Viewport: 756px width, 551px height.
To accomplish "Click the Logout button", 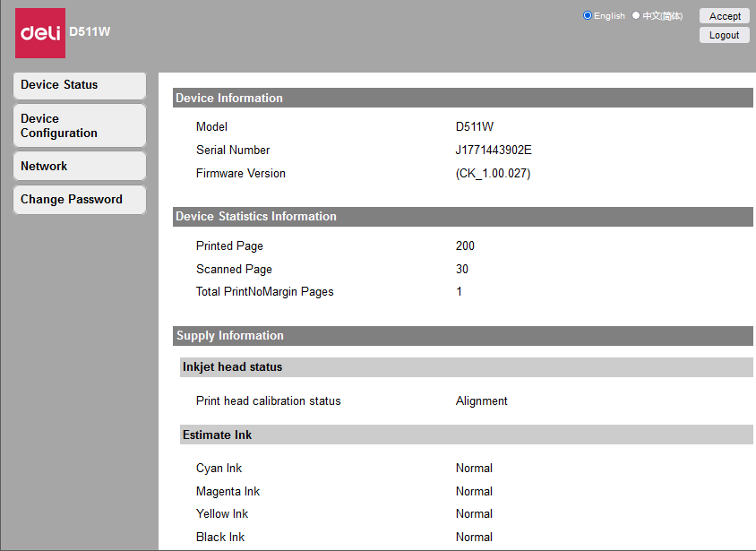I will 724,35.
